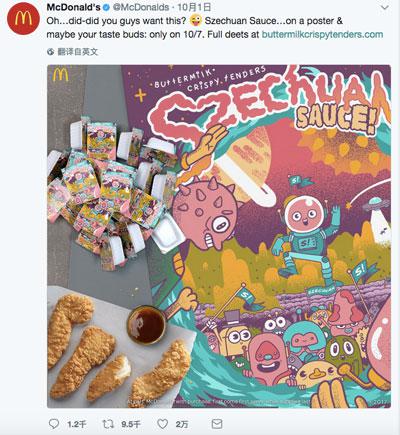Click the direct message envelope icon
The image size is (400, 435).
pyautogui.click(x=217, y=424)
